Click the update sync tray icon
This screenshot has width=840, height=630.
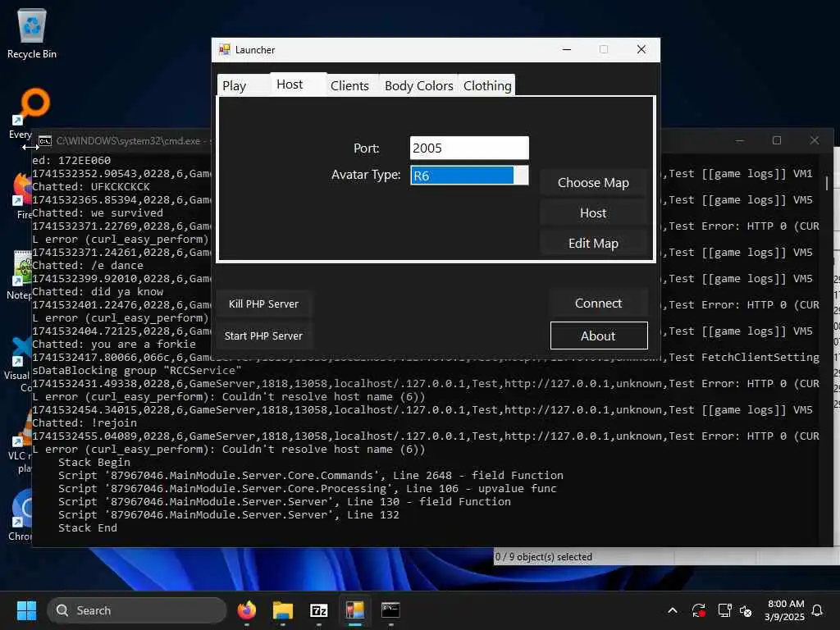point(699,610)
